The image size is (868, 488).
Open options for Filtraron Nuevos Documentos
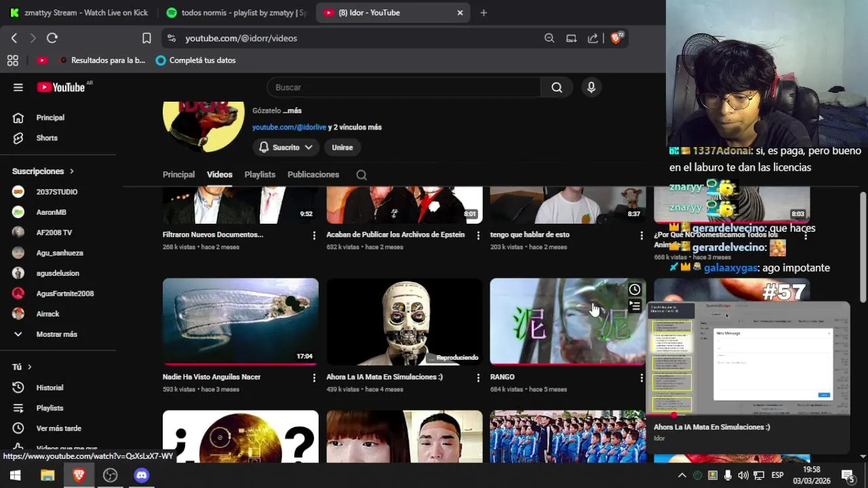click(314, 235)
